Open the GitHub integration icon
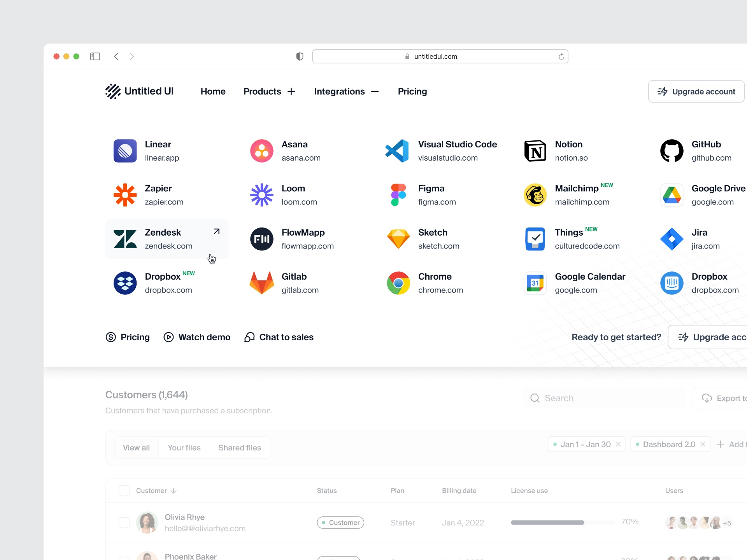This screenshot has height=560, width=747. coord(672,151)
